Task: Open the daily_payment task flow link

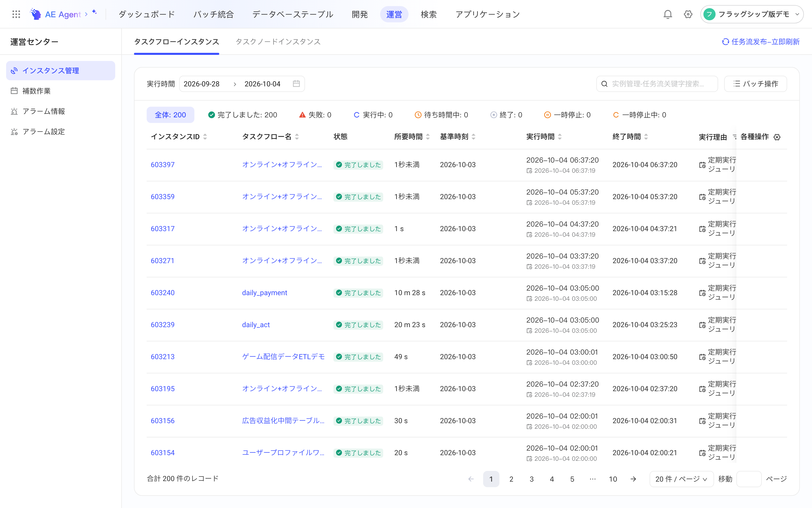Action: (264, 293)
